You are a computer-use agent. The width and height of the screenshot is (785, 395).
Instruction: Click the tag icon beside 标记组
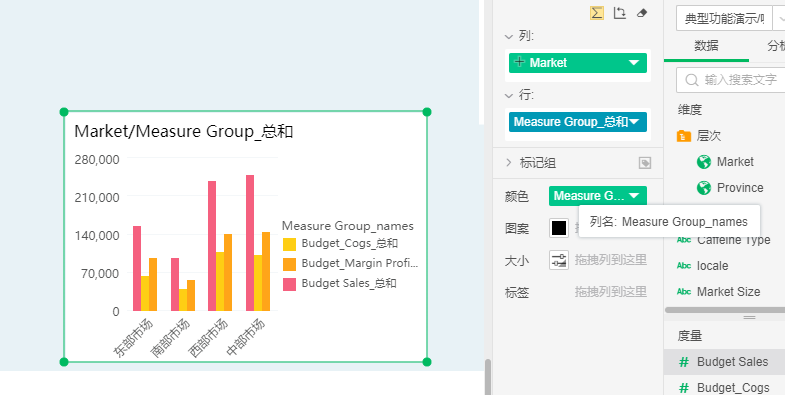coord(645,163)
